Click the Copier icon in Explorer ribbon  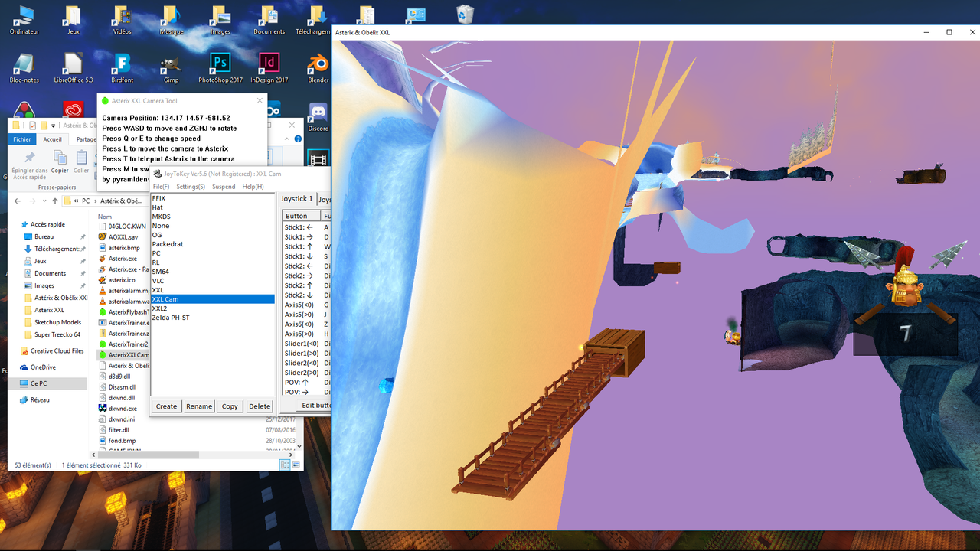[60, 157]
